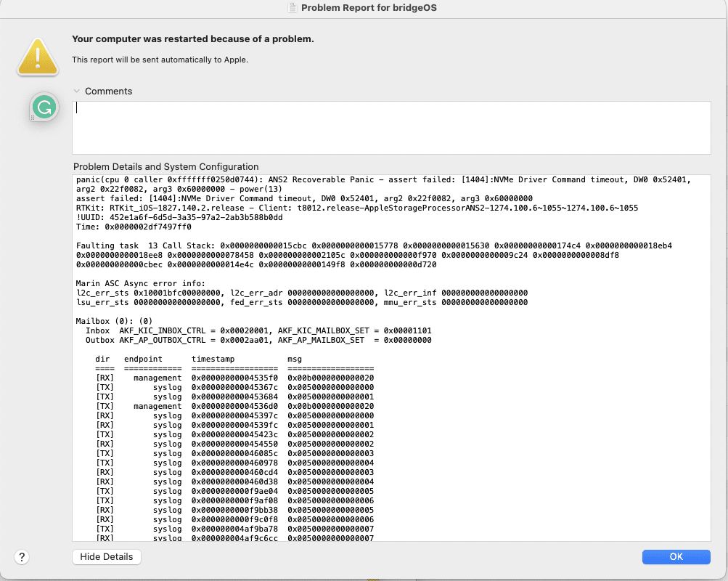Confirm the report with the OK button
This screenshot has height=581, width=728.
tap(676, 557)
